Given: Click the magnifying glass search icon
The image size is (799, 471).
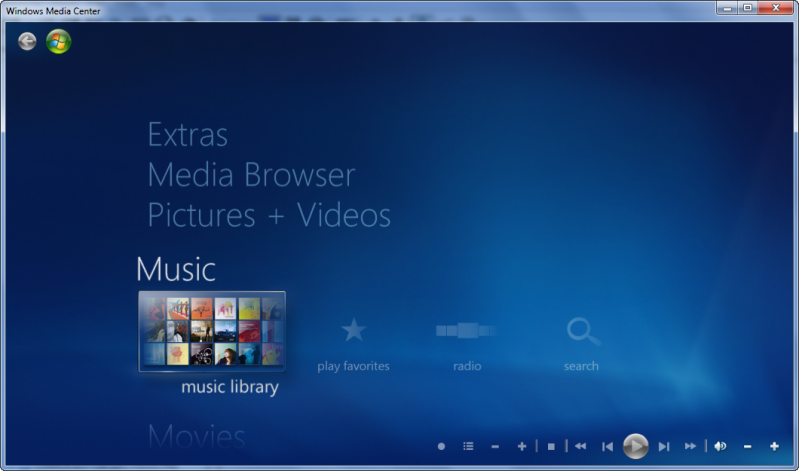Looking at the screenshot, I should point(583,331).
